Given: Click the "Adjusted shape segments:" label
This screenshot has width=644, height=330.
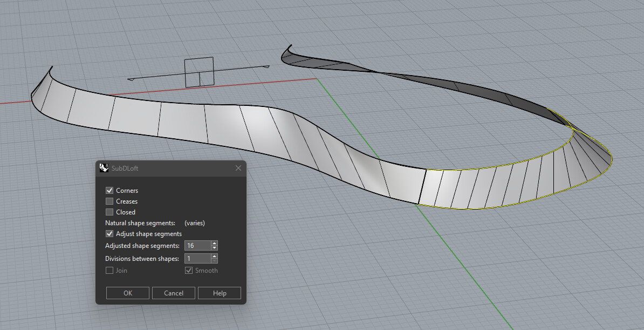Looking at the screenshot, I should click(142, 246).
